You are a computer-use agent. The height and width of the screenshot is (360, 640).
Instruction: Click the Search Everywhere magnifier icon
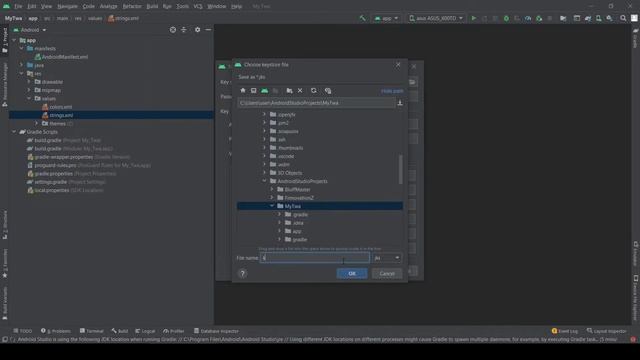pyautogui.click(x=623, y=18)
